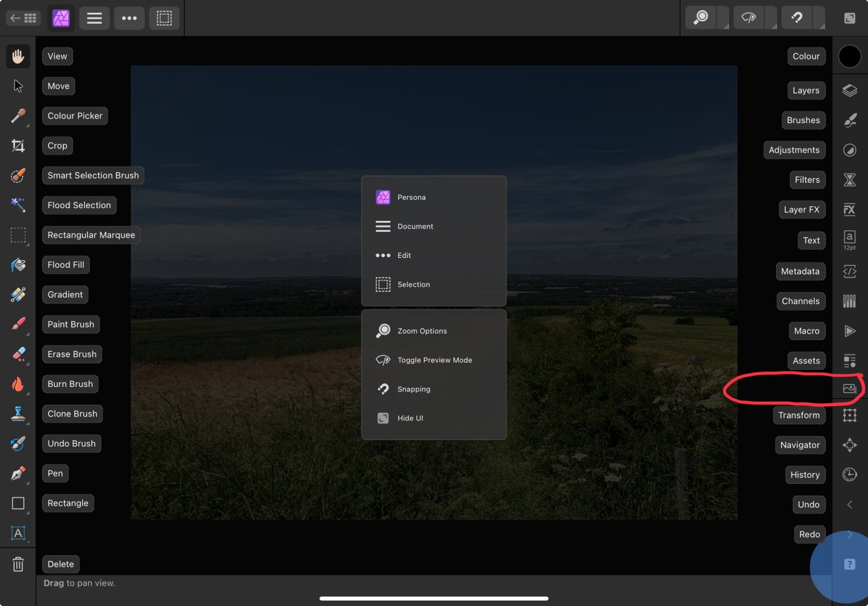Toggle Snapping magnet in top toolbar

[797, 18]
